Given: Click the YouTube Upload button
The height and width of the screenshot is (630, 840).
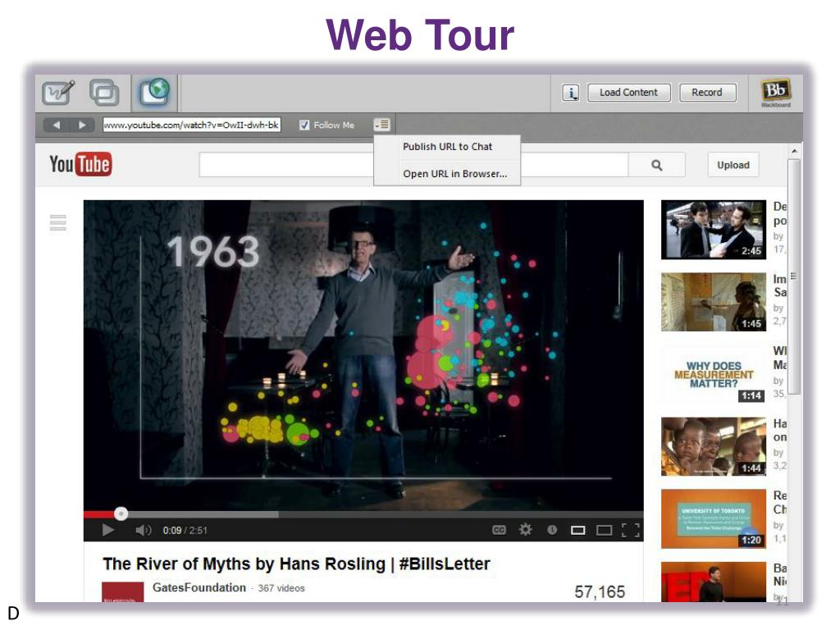Looking at the screenshot, I should [733, 165].
